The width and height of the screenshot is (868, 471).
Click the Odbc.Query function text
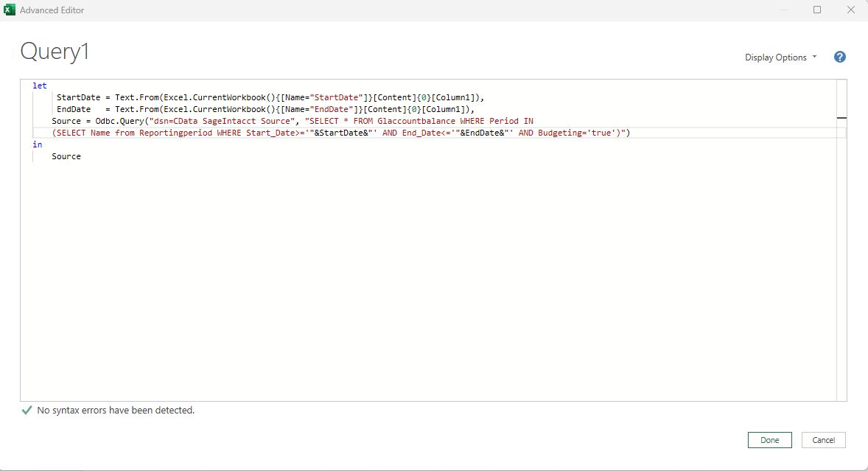[x=119, y=121]
